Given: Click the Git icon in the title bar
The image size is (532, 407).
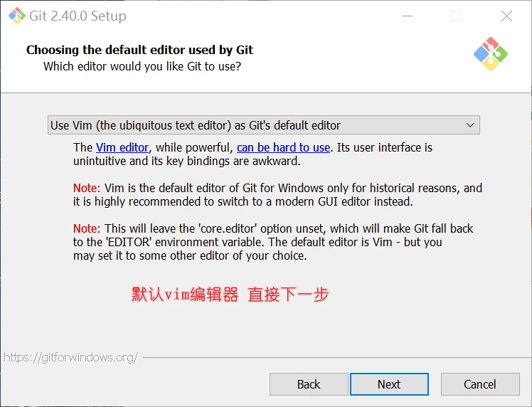Looking at the screenshot, I should [x=16, y=16].
